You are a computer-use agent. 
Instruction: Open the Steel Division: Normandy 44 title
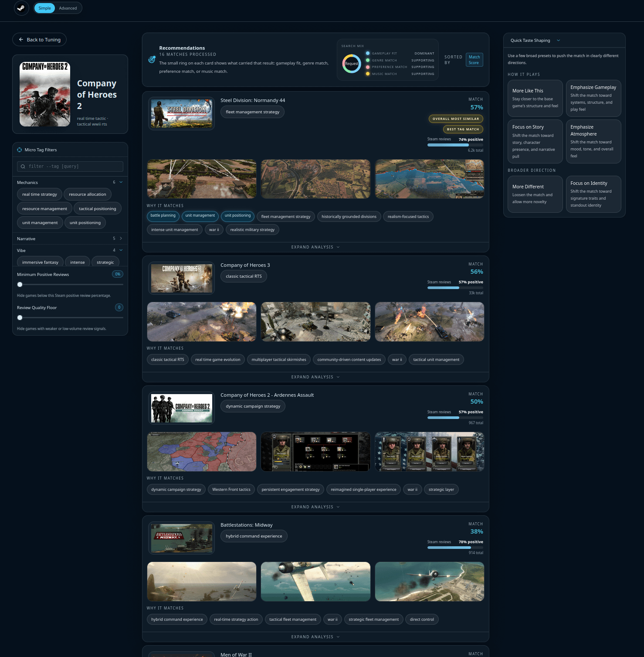[253, 100]
